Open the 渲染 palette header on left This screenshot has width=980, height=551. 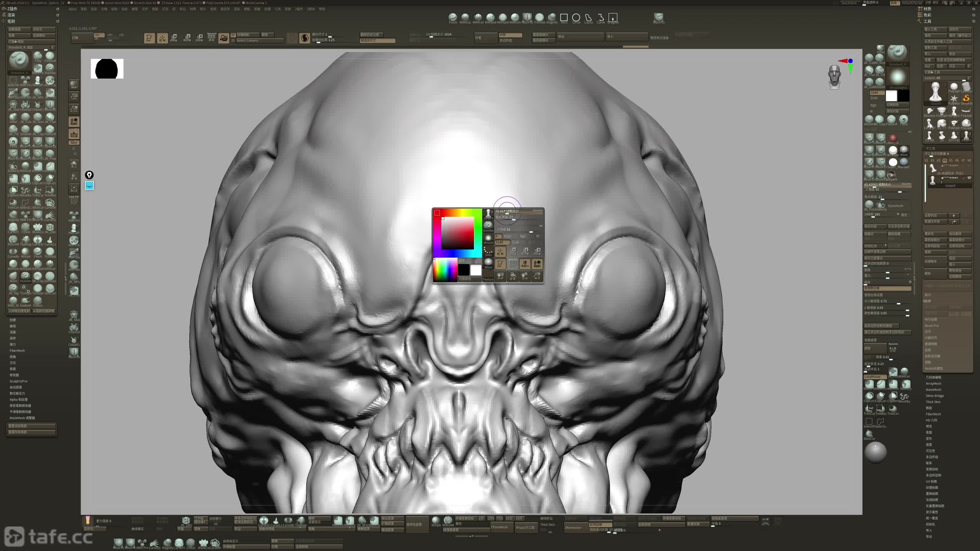pos(11,15)
